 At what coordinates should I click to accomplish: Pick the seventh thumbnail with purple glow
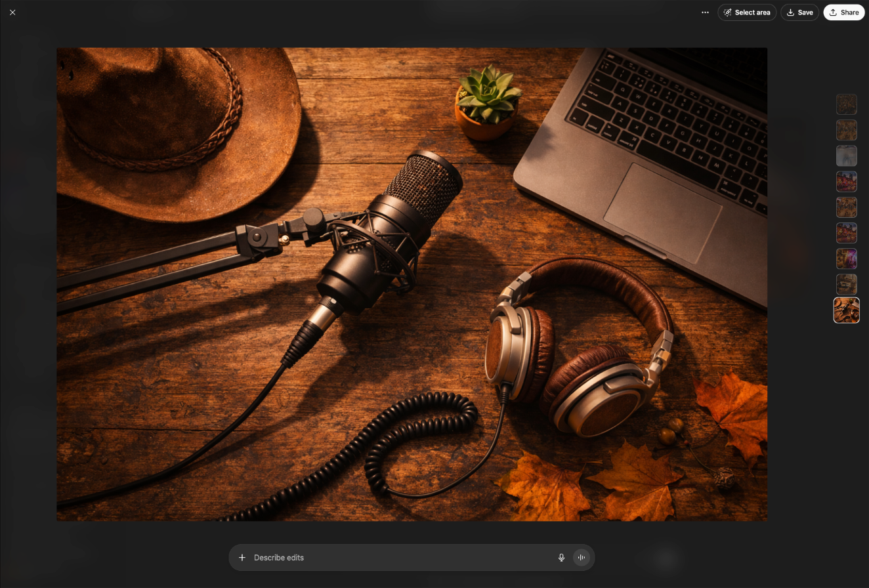click(x=847, y=259)
